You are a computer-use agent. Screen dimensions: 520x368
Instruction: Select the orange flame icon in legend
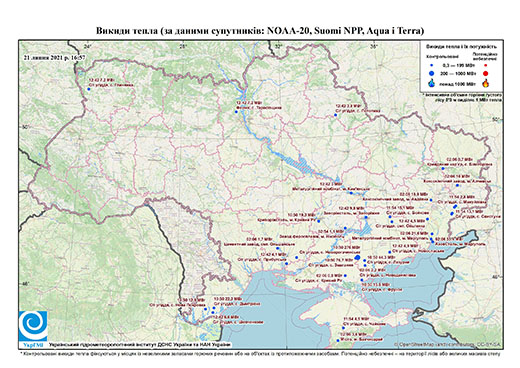click(x=486, y=83)
